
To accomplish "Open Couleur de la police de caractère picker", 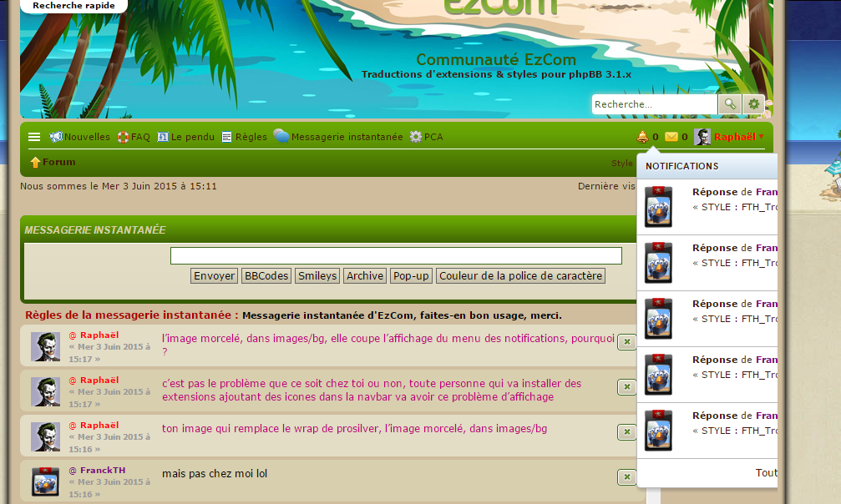I will click(519, 276).
